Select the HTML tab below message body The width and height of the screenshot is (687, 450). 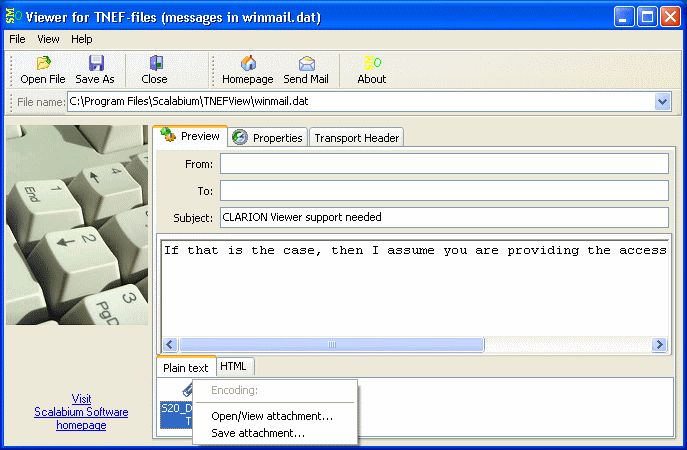coord(236,366)
